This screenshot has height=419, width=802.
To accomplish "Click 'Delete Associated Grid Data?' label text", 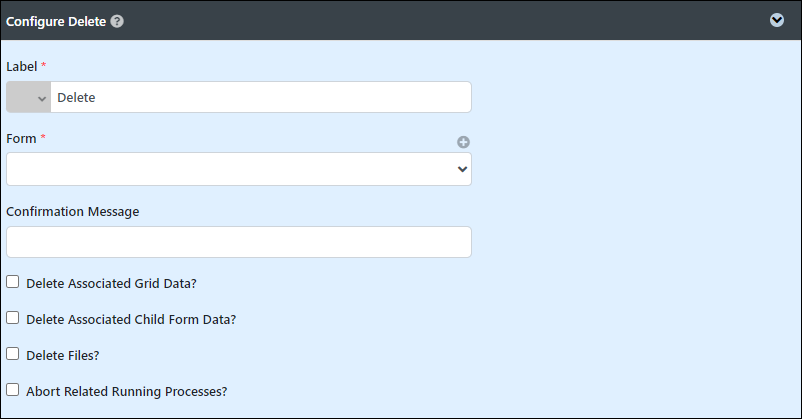I will click(x=112, y=283).
